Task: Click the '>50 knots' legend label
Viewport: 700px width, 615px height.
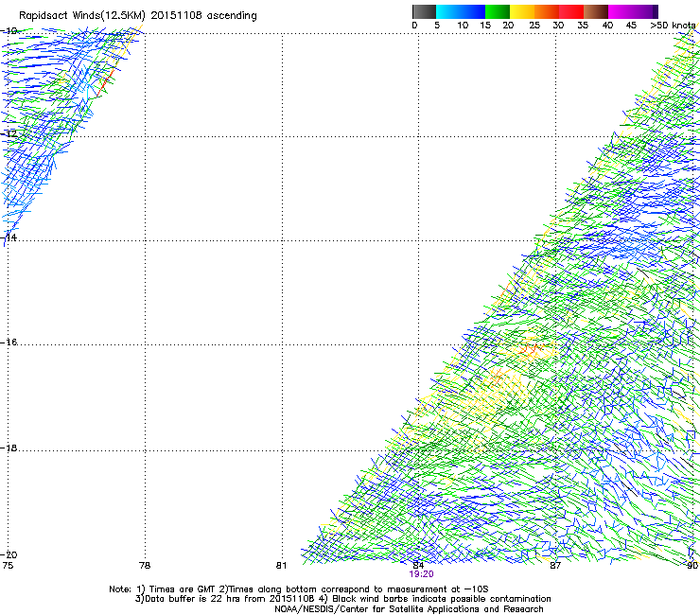Action: pyautogui.click(x=674, y=26)
